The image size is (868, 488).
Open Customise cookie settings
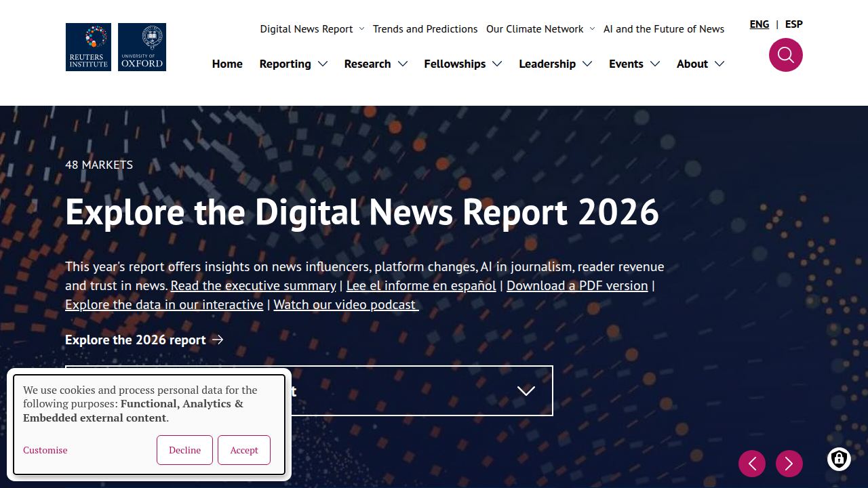[45, 450]
